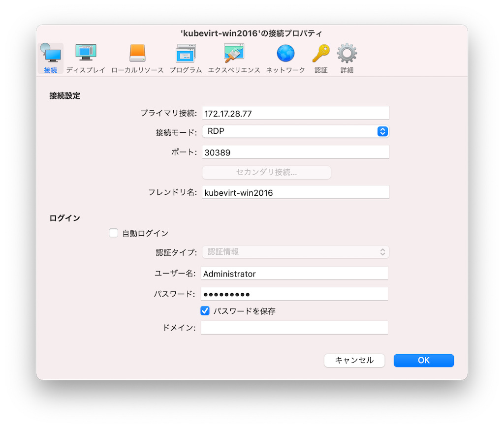Open the 認証タイプ dropdown

pos(295,252)
